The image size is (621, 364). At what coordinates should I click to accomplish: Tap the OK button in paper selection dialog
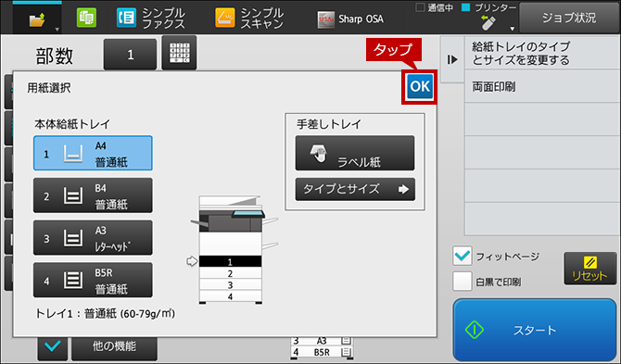420,87
